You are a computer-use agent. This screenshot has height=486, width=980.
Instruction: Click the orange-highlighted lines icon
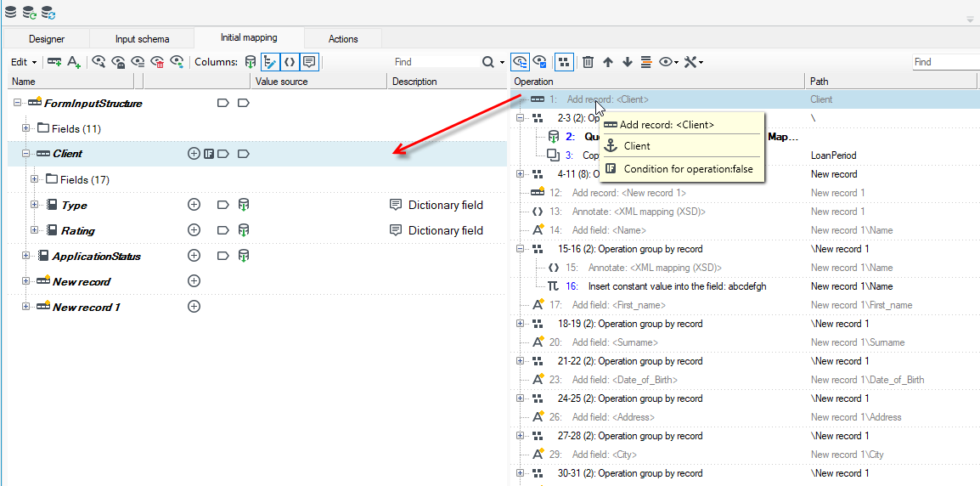[x=647, y=62]
